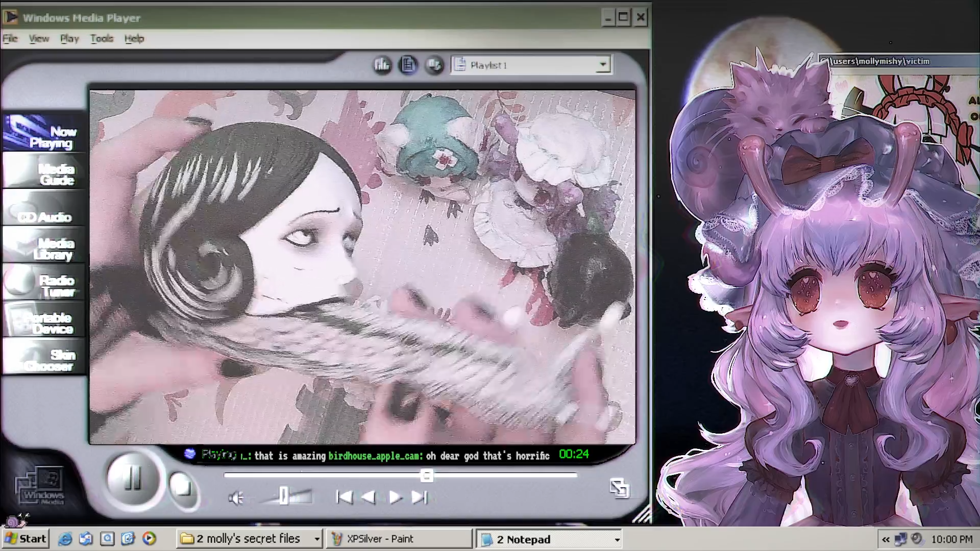Image resolution: width=980 pixels, height=551 pixels.
Task: Pause the video with the large pause button
Action: (132, 479)
